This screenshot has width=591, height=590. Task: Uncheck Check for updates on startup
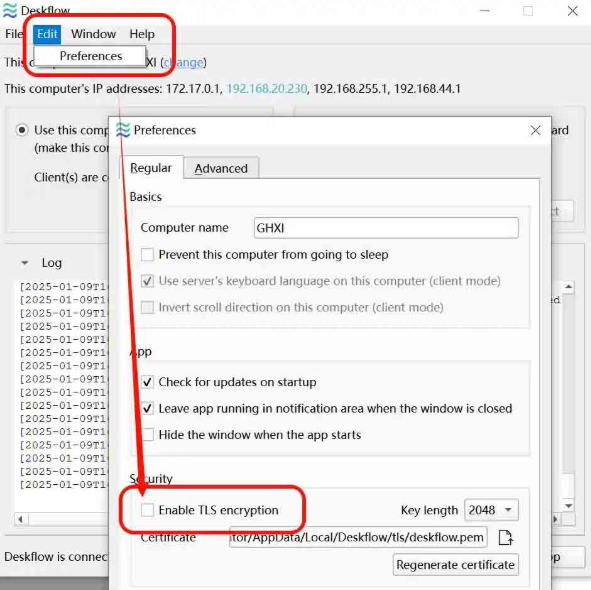pos(147,382)
